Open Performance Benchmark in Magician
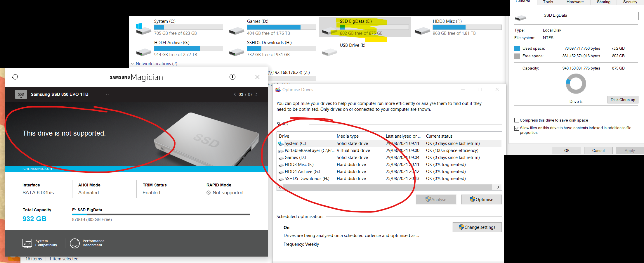The image size is (644, 263). click(x=87, y=243)
